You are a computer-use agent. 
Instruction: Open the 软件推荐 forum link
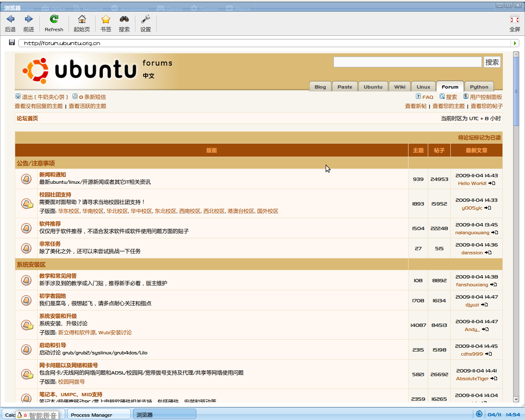50,224
